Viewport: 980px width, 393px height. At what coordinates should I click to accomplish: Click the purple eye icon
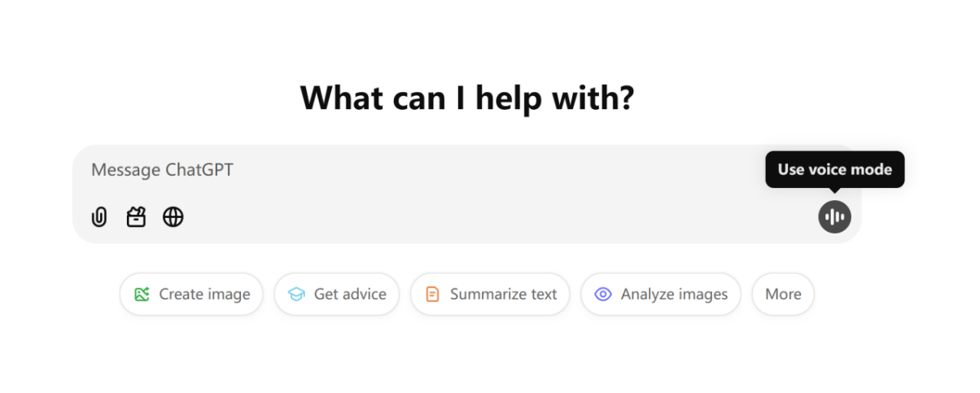pyautogui.click(x=603, y=295)
